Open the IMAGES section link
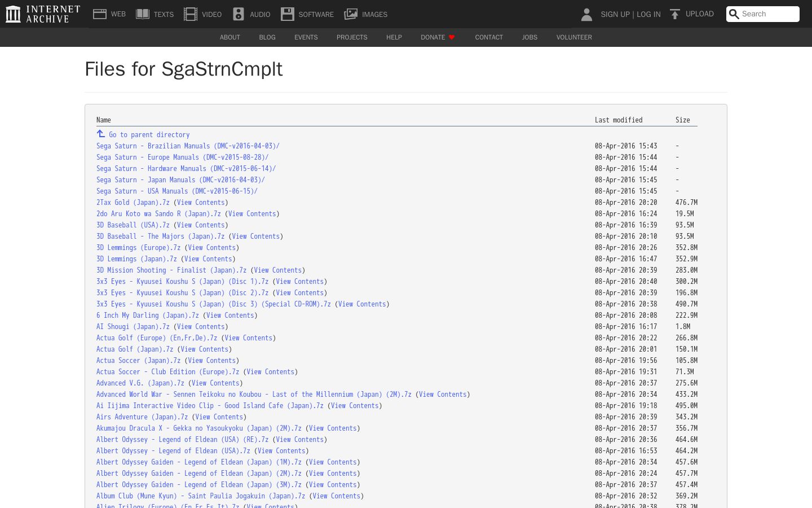The height and width of the screenshot is (508, 812). pos(374,14)
